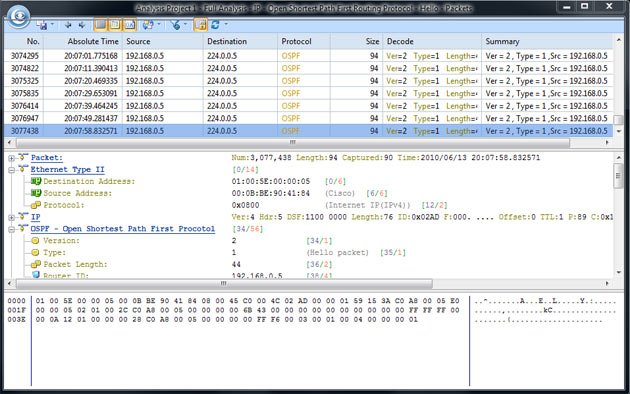Sort by the Destination column header
The width and height of the screenshot is (630, 394).
click(x=240, y=41)
